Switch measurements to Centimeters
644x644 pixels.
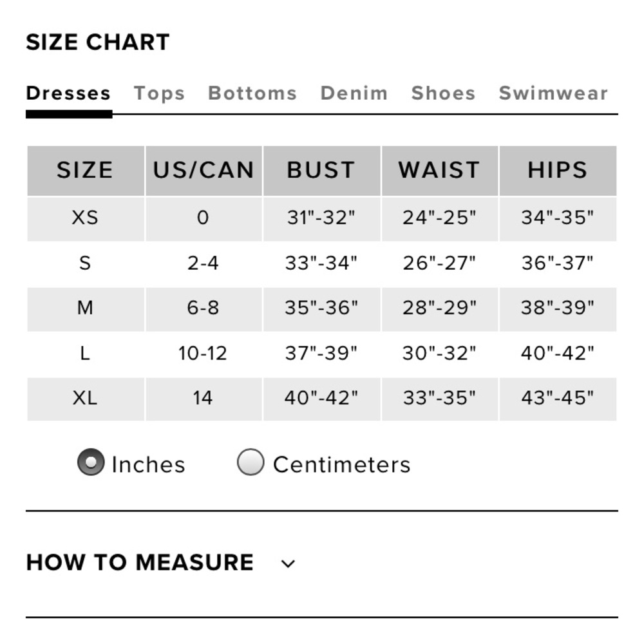pos(250,462)
